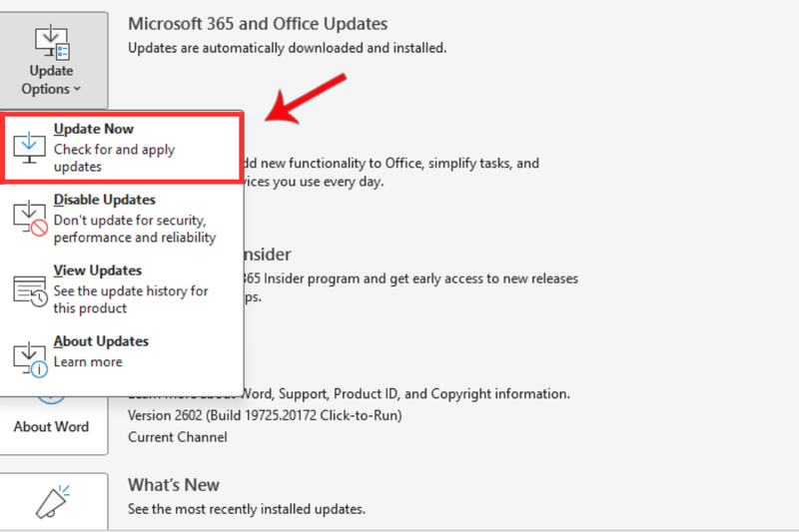
Task: Click the Update Now monitor download icon
Action: coord(29,148)
